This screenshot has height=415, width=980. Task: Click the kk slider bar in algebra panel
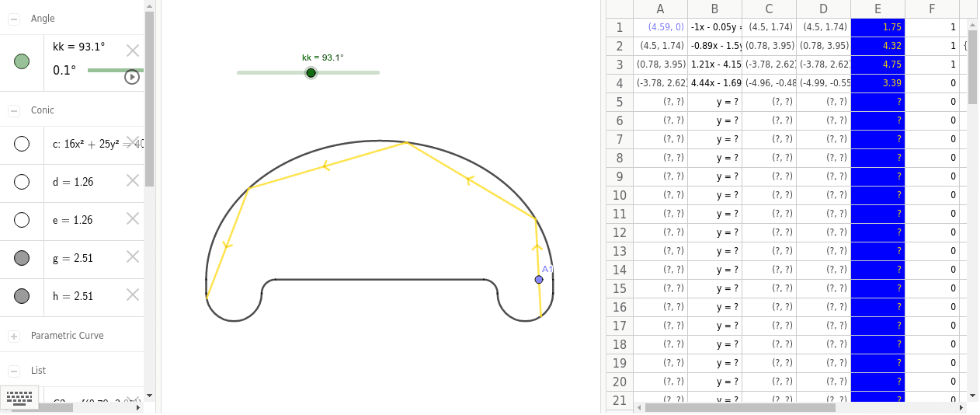116,70
